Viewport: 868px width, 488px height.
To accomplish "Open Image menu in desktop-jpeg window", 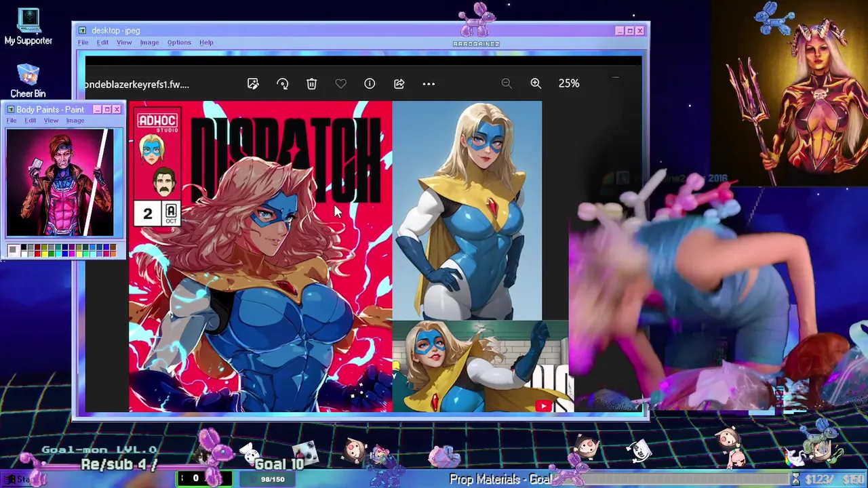I will [x=149, y=42].
